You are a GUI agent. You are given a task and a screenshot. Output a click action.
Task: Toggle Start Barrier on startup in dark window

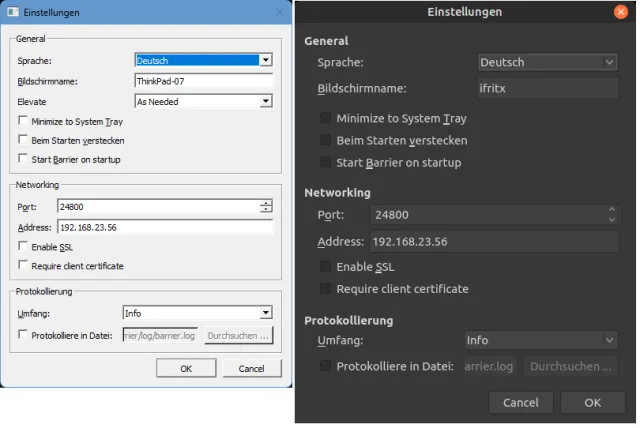tap(325, 162)
